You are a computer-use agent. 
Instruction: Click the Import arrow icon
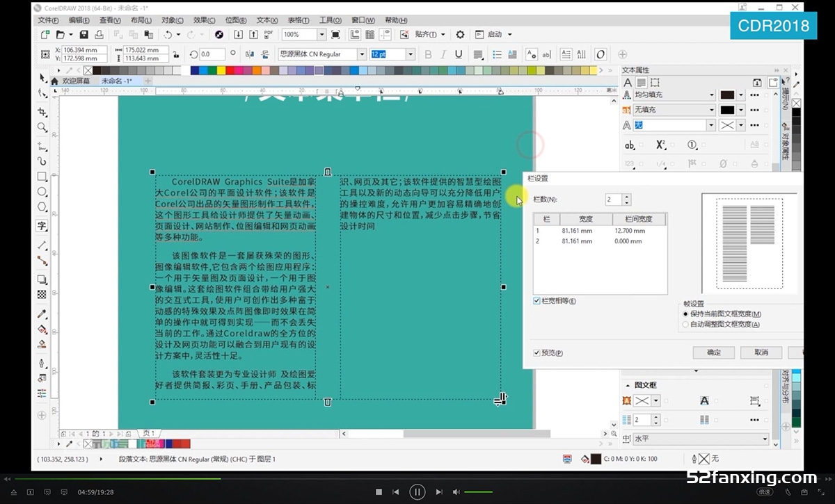[238, 34]
